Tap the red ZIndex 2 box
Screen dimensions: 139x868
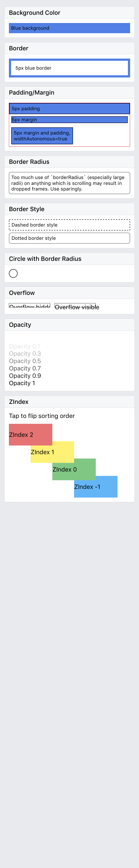pos(30,434)
